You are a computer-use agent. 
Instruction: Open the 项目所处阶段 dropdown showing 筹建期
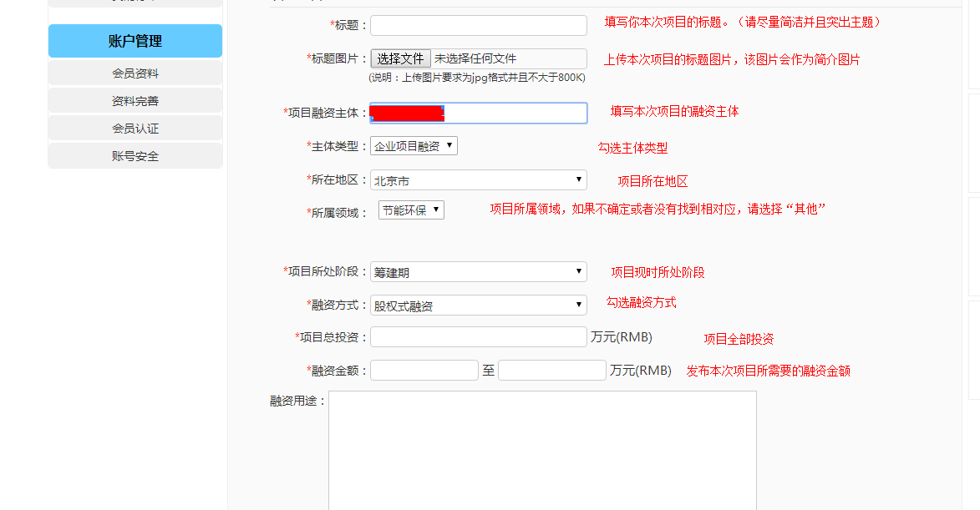point(479,271)
